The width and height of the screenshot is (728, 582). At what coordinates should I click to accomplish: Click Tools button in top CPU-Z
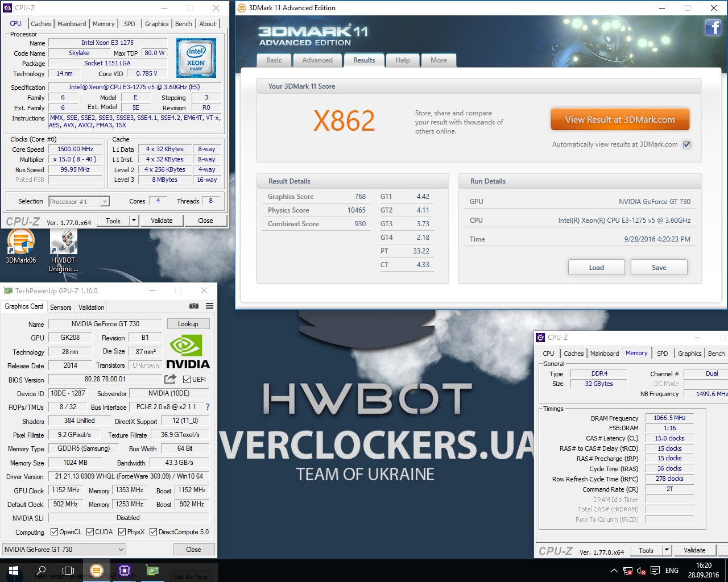113,221
